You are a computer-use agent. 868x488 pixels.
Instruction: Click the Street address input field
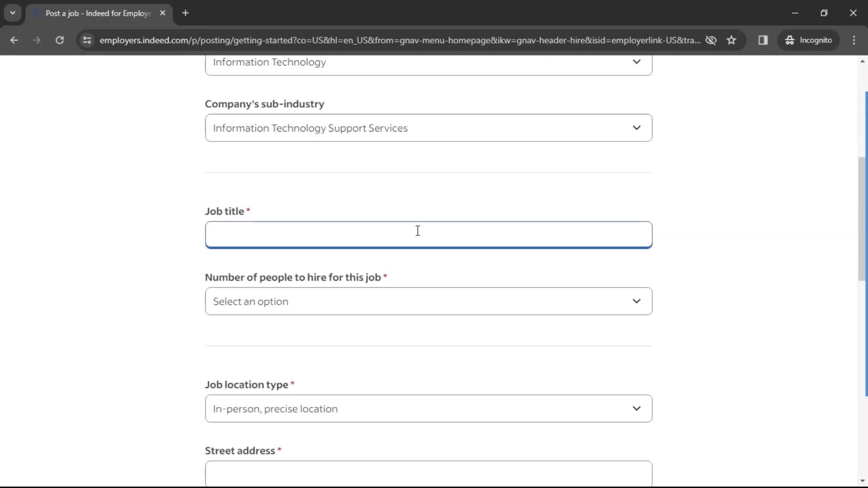coord(429,474)
